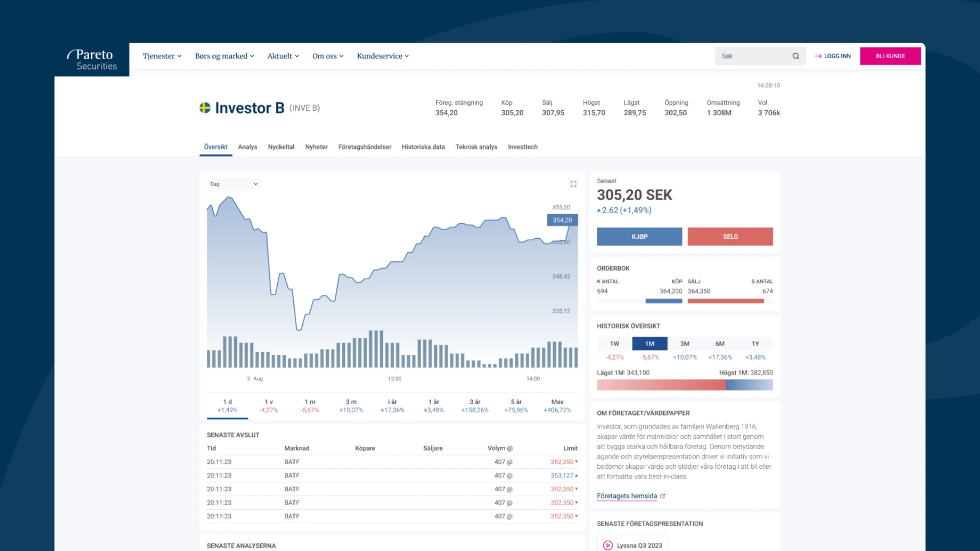
Task: Click the Swedish flag icon beside Investor B
Action: pyautogui.click(x=205, y=108)
